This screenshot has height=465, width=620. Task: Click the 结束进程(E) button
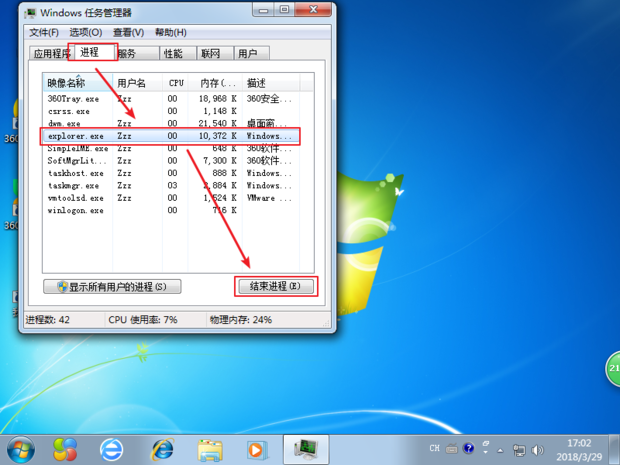click(276, 286)
